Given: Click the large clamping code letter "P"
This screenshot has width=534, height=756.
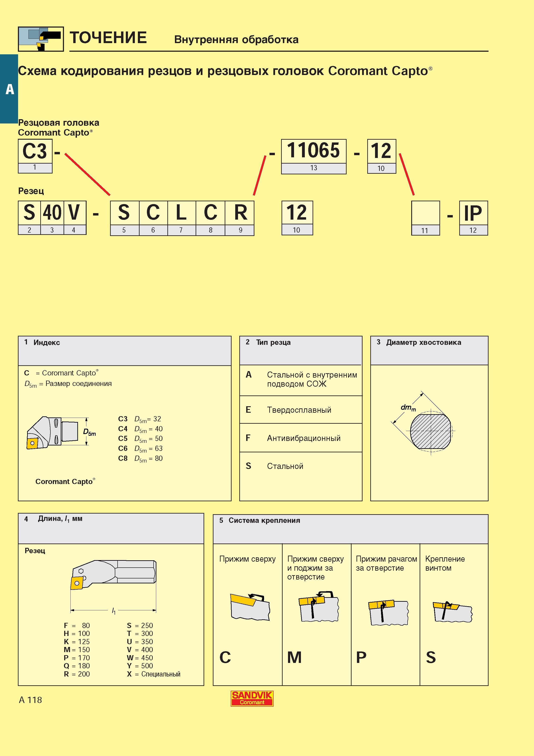Looking at the screenshot, I should tap(361, 658).
